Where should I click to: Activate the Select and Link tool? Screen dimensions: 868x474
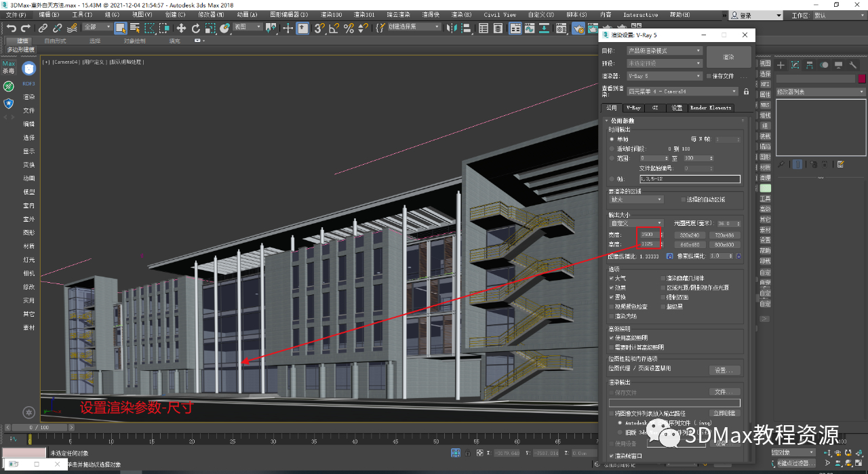pos(43,28)
